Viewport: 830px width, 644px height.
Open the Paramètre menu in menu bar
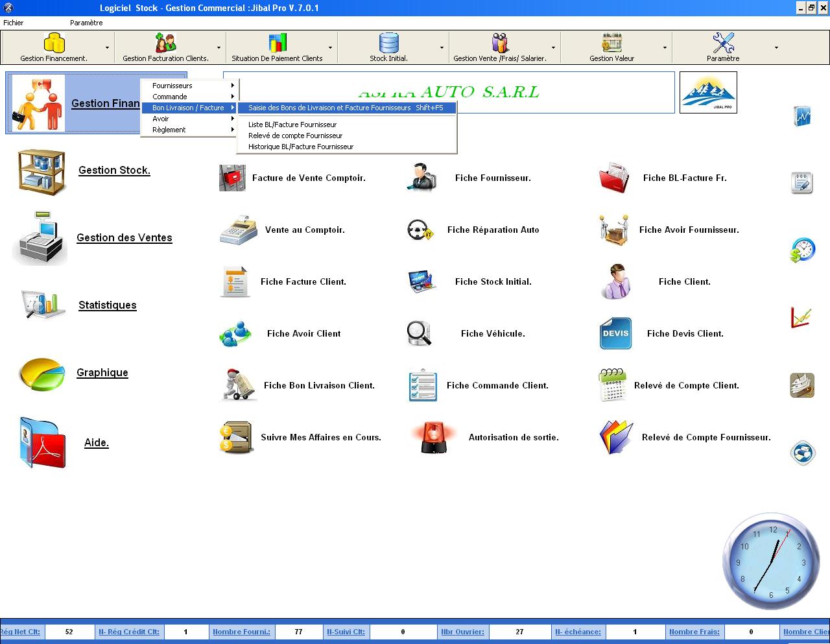click(x=86, y=23)
